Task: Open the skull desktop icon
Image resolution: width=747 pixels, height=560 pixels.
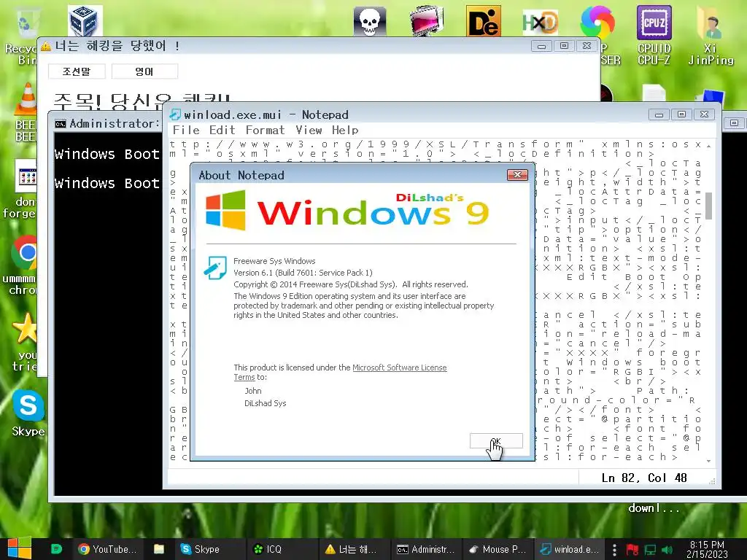Action: click(369, 21)
